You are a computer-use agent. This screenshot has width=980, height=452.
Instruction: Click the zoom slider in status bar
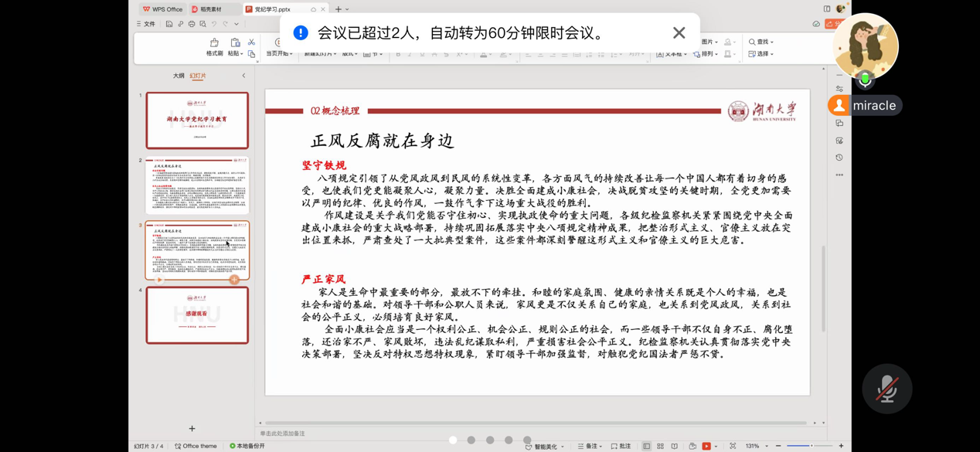[809, 446]
